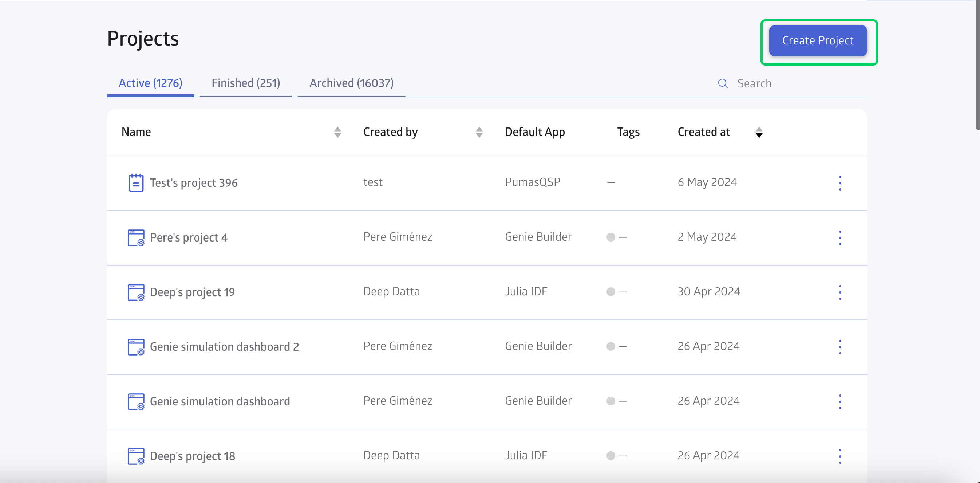The image size is (980, 483).
Task: Click project icon of 'Genie simulation dashboard' row
Action: pyautogui.click(x=136, y=401)
